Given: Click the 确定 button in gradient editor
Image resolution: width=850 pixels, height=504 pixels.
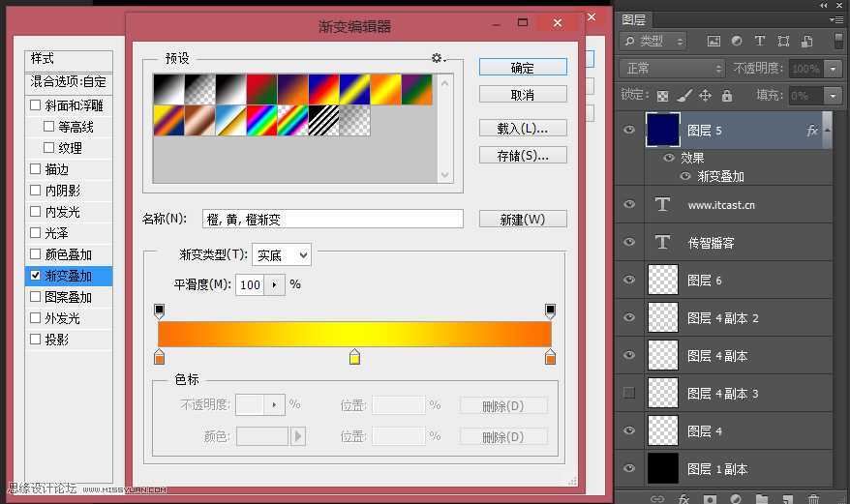Looking at the screenshot, I should (522, 68).
